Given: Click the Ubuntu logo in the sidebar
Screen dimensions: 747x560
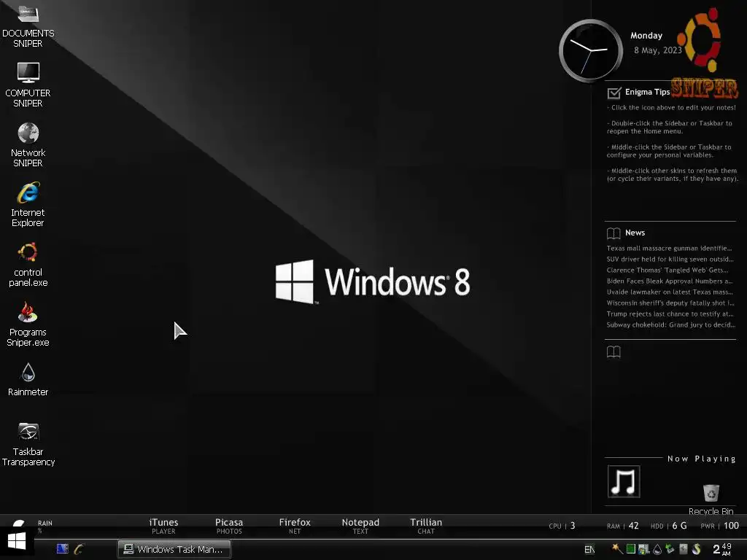Looking at the screenshot, I should [700, 39].
